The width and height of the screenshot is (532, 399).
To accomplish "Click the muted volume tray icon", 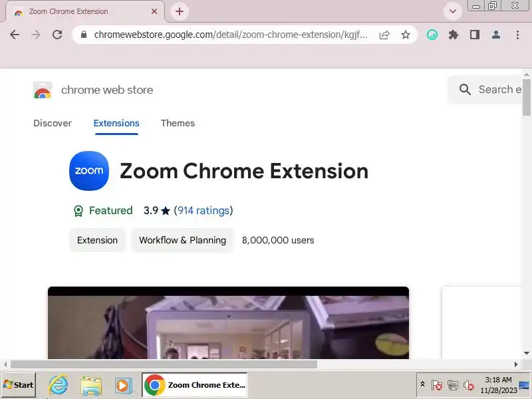I will pos(469,385).
